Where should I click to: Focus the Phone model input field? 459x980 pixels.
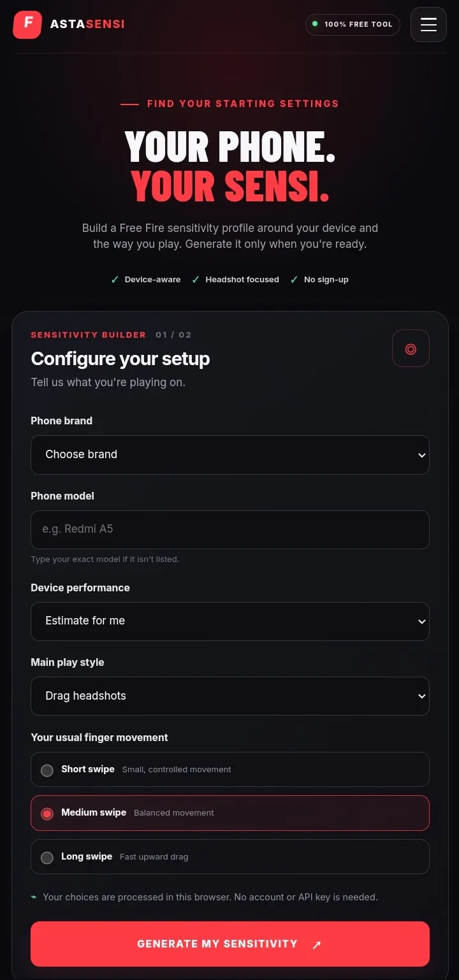tap(230, 530)
